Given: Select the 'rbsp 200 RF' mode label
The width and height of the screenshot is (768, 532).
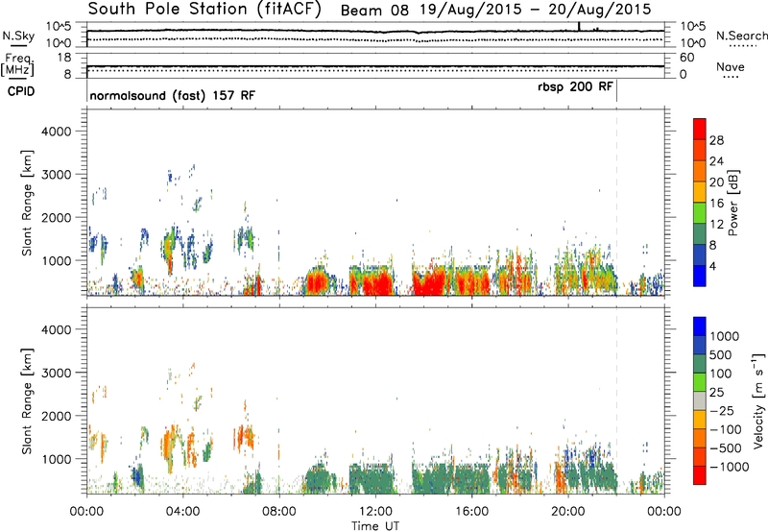Looking at the screenshot, I should click(x=575, y=86).
